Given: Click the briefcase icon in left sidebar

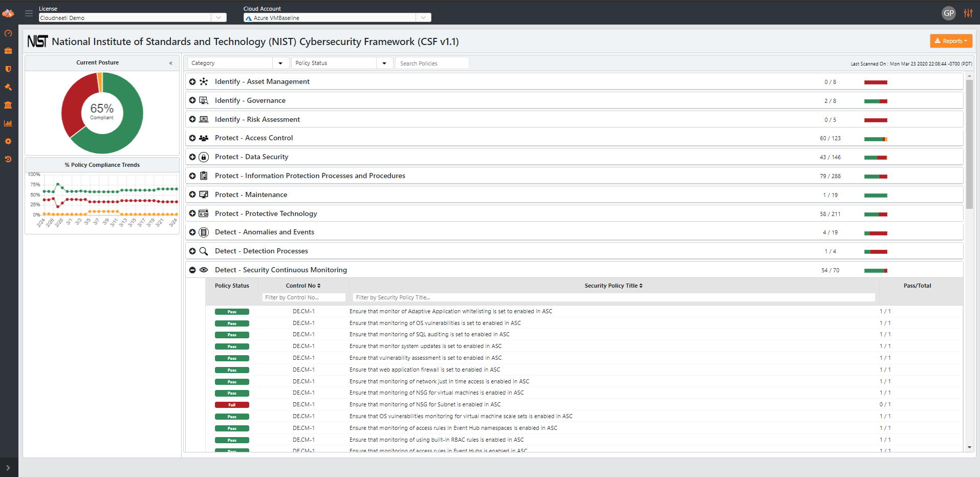Looking at the screenshot, I should (x=8, y=51).
